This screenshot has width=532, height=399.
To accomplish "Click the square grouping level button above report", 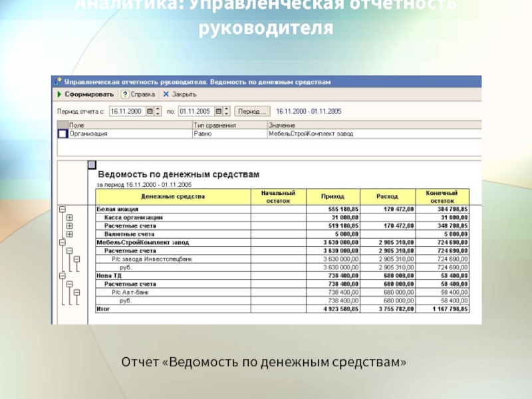I will click(x=92, y=165).
